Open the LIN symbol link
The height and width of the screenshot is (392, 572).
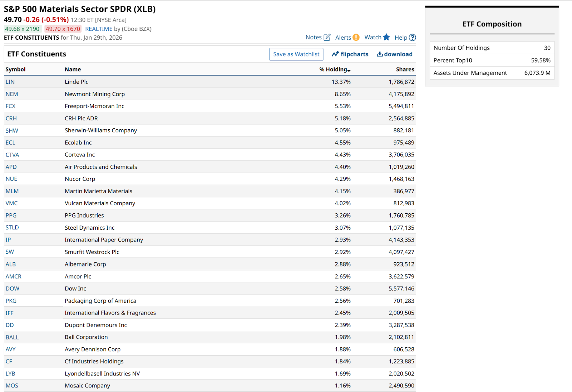10,82
